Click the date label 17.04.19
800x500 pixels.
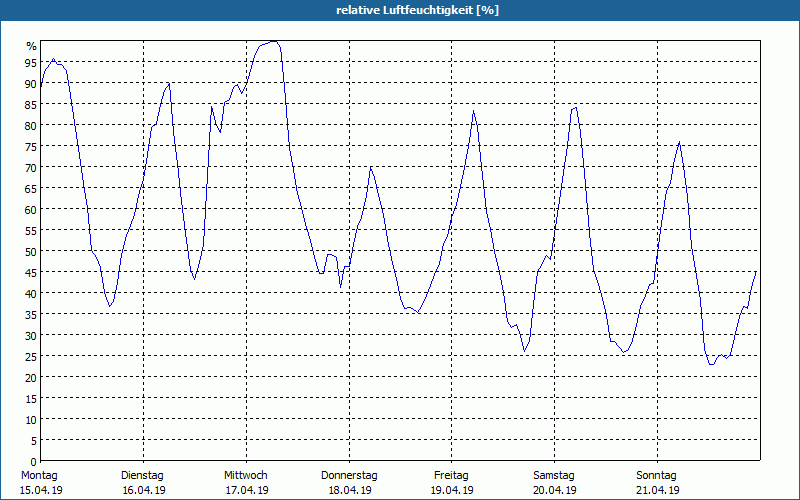coord(247,490)
